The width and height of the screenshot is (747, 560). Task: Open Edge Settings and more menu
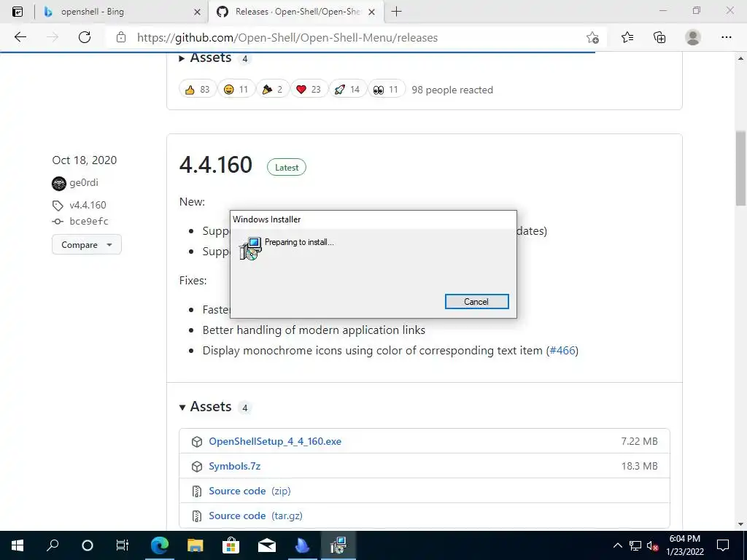coord(726,37)
